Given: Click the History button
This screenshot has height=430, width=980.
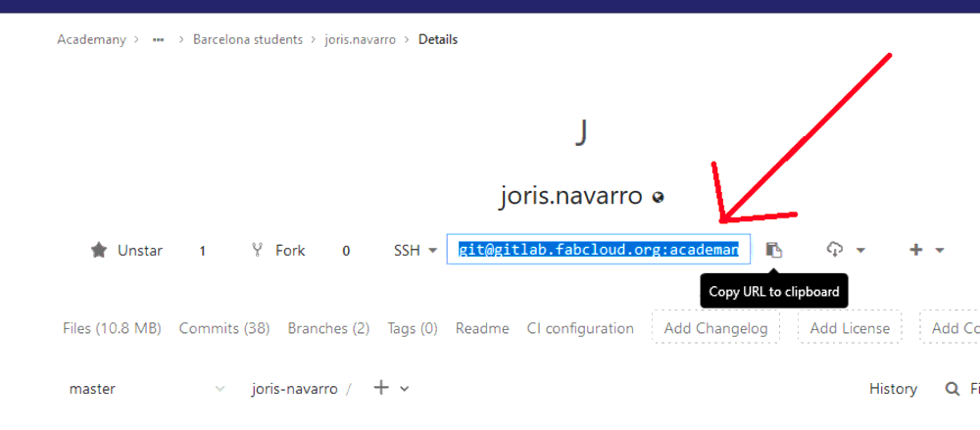Looking at the screenshot, I should point(893,389).
